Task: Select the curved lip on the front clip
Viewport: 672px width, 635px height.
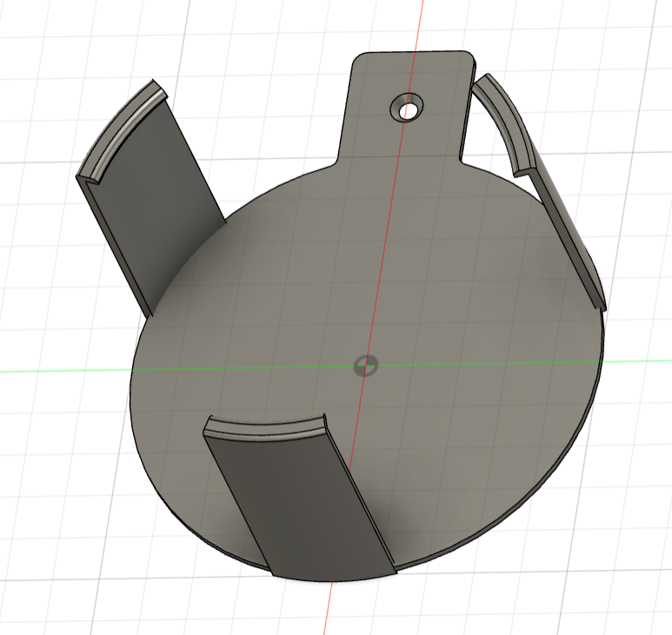Action: (266, 428)
